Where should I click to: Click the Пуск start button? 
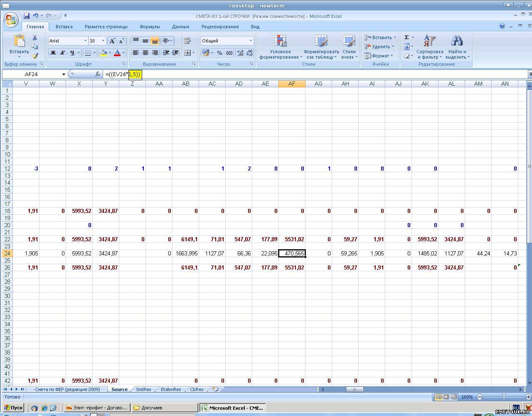13,408
